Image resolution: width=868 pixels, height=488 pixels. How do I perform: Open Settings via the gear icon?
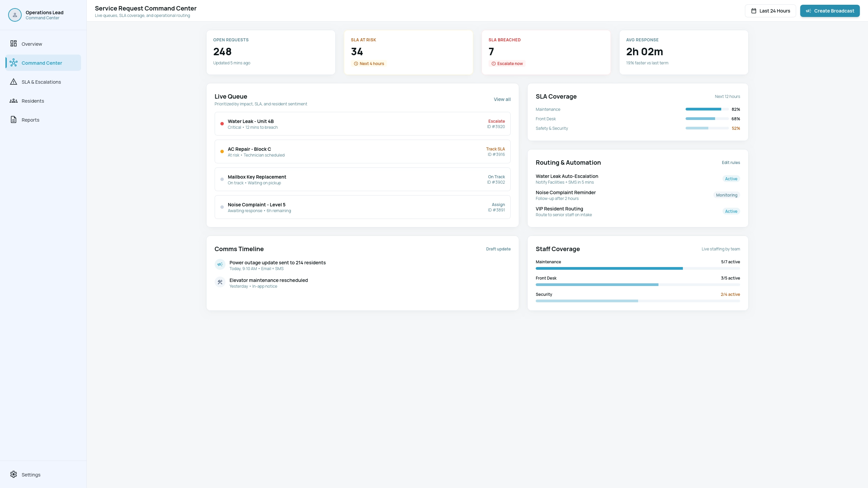14,474
